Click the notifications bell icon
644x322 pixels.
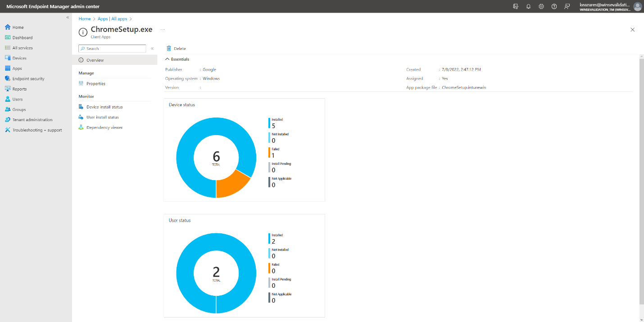[x=528, y=6]
